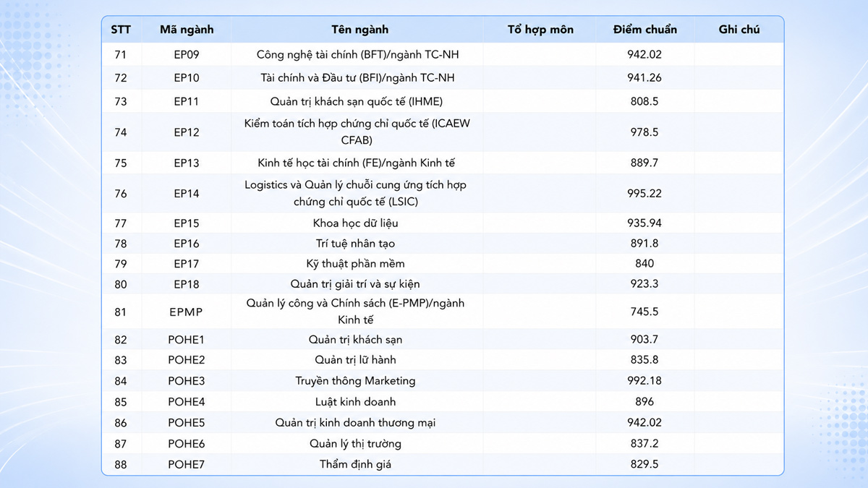Click score 995.22 for EP14
868x488 pixels.
(644, 194)
